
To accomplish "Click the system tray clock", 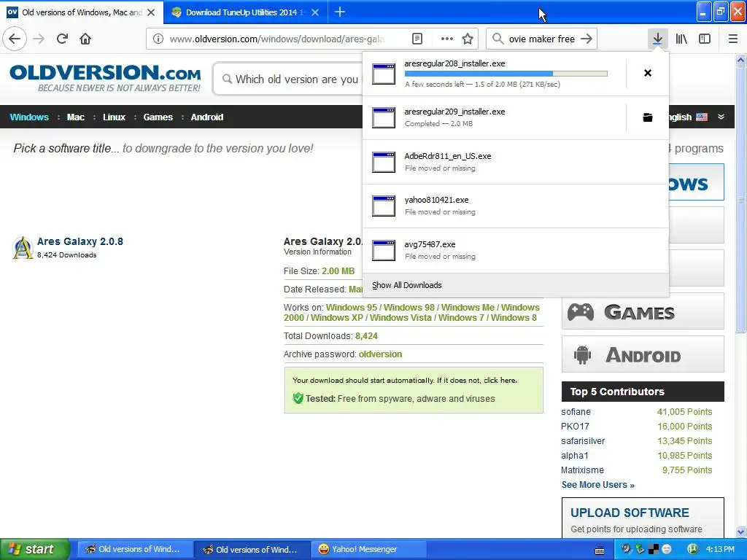I will click(x=720, y=549).
